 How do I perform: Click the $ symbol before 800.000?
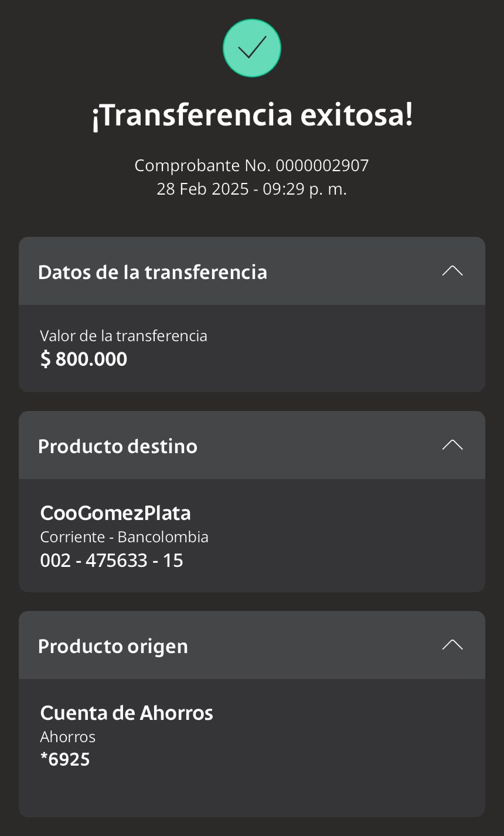click(x=46, y=359)
